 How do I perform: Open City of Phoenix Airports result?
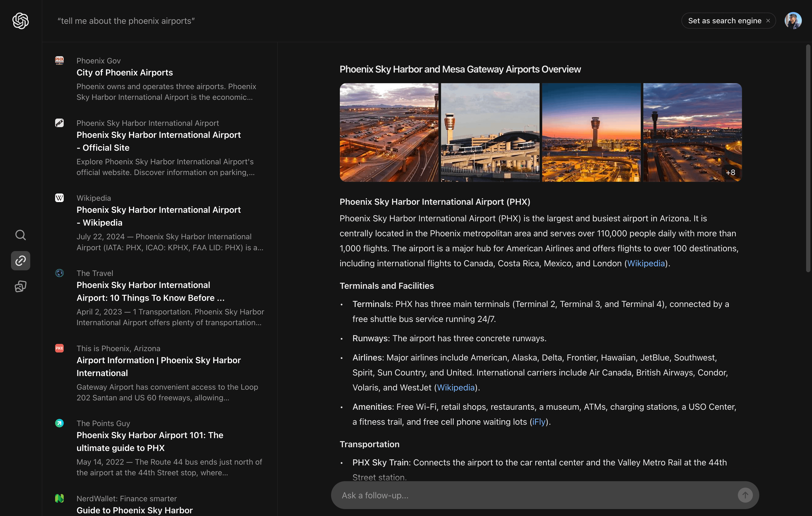(x=124, y=73)
